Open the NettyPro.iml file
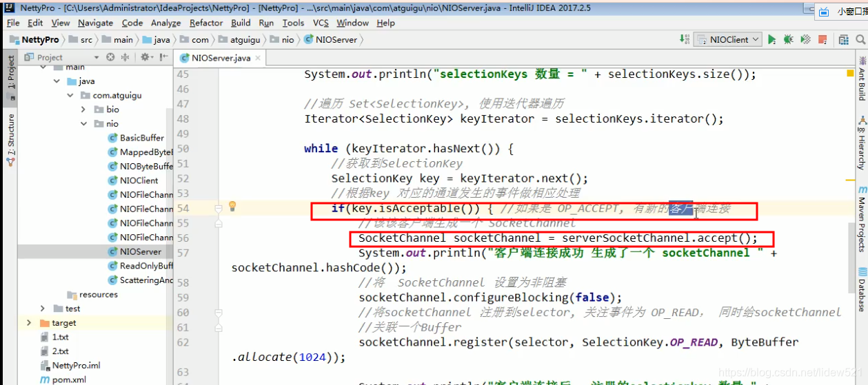Viewport: 868px width, 385px height. tap(70, 365)
